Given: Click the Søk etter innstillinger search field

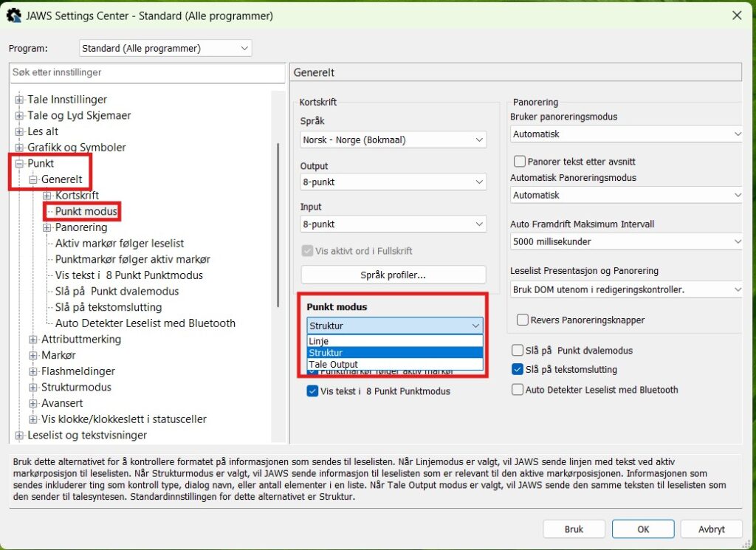Looking at the screenshot, I should click(x=147, y=73).
